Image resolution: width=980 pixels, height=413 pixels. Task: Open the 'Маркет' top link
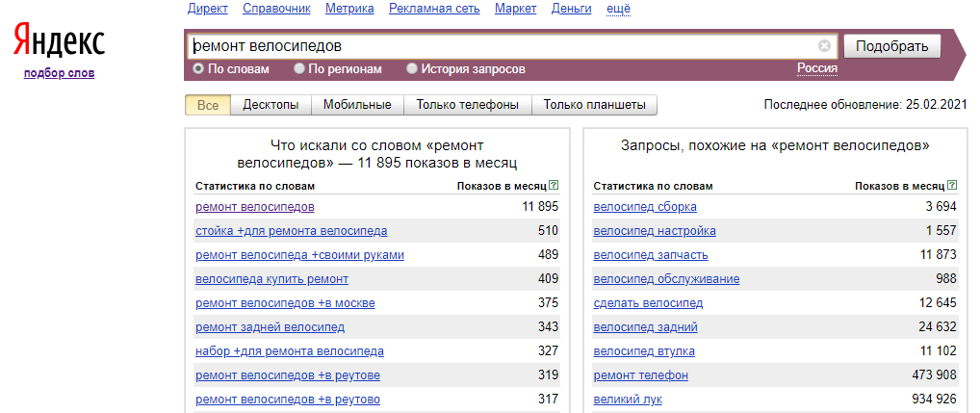[516, 9]
